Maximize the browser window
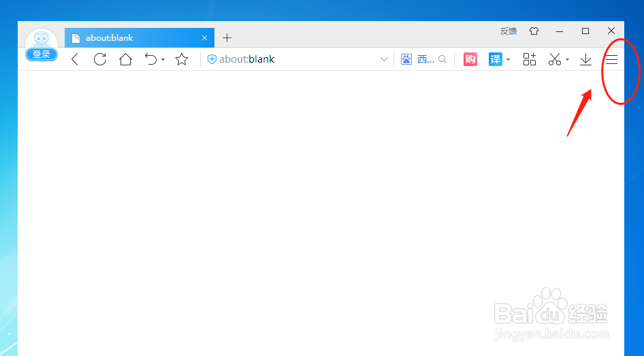Screen dimensions: 644x356 [x=585, y=31]
